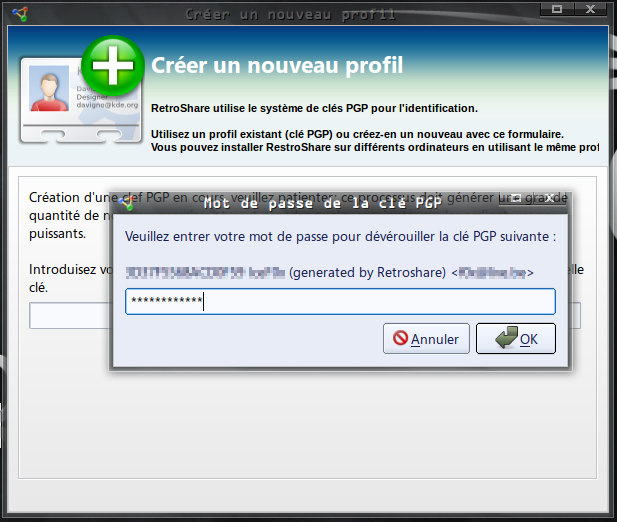Viewport: 617px width, 522px height.
Task: Click the input field behind the dialog
Action: 69,315
